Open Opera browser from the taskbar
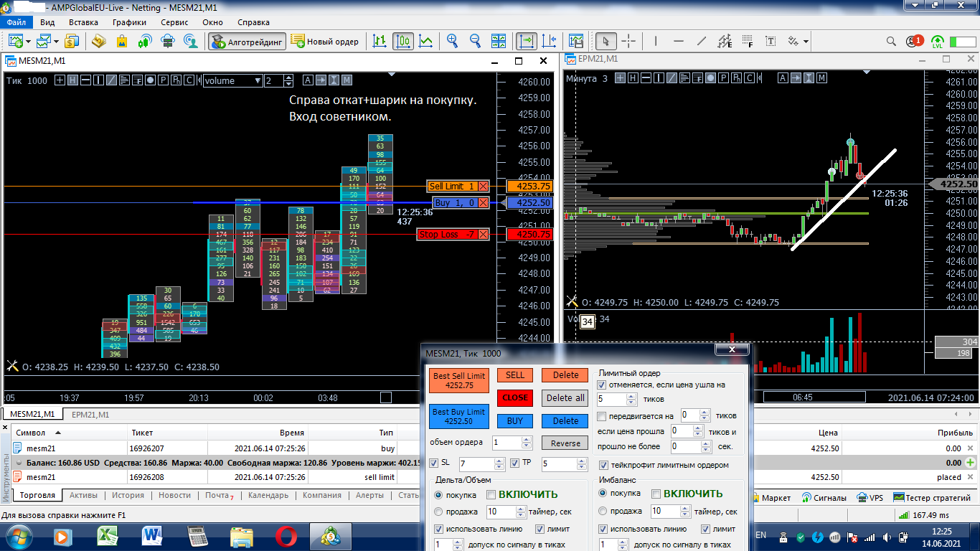Screen dimensions: 980x551 tap(286, 536)
